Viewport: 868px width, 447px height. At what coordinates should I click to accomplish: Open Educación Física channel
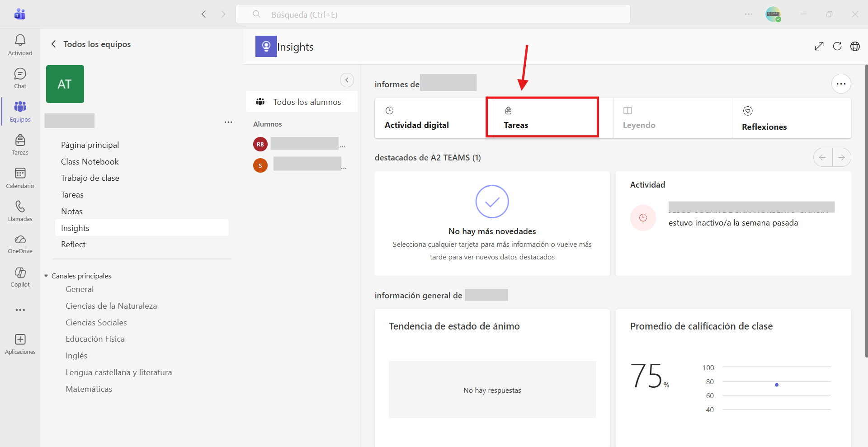[95, 339]
